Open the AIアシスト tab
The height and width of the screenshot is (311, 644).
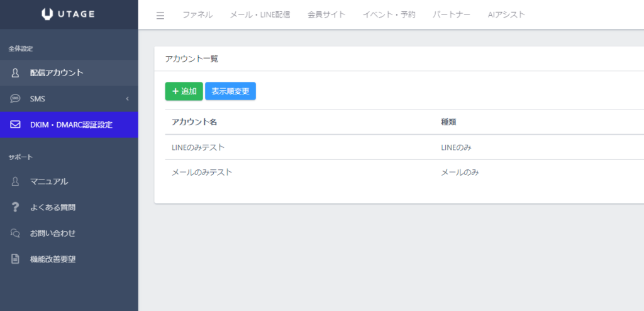point(506,14)
